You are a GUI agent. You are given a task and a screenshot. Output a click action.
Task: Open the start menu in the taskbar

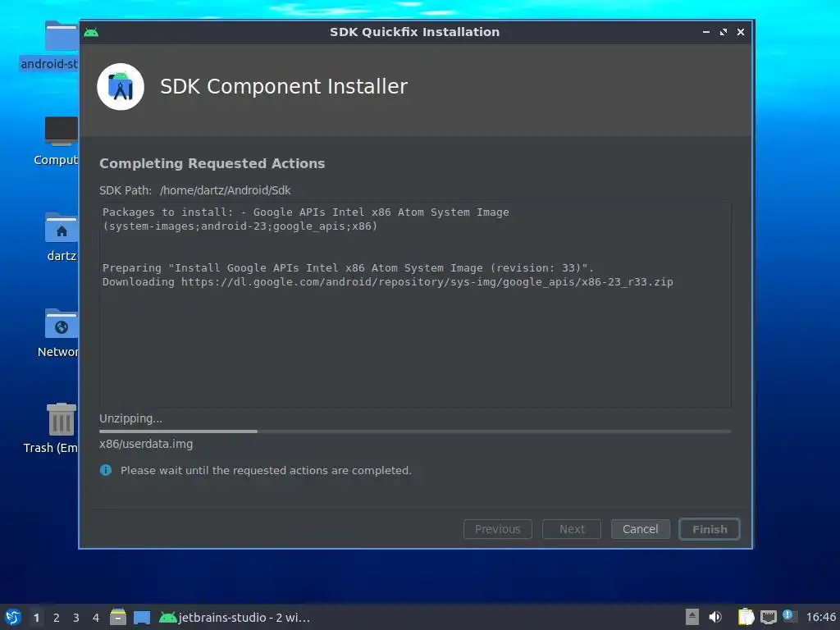(x=12, y=617)
